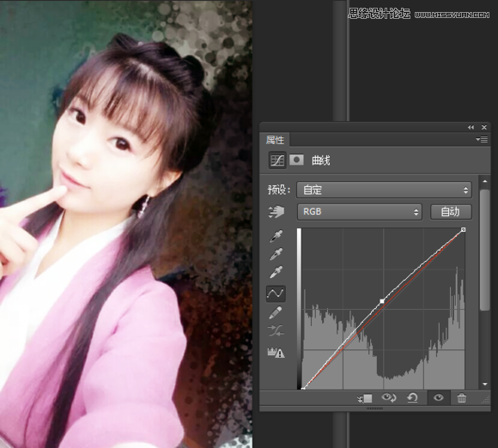
Task: Activate on-image targeted adjustment hand tool
Action: point(276,212)
